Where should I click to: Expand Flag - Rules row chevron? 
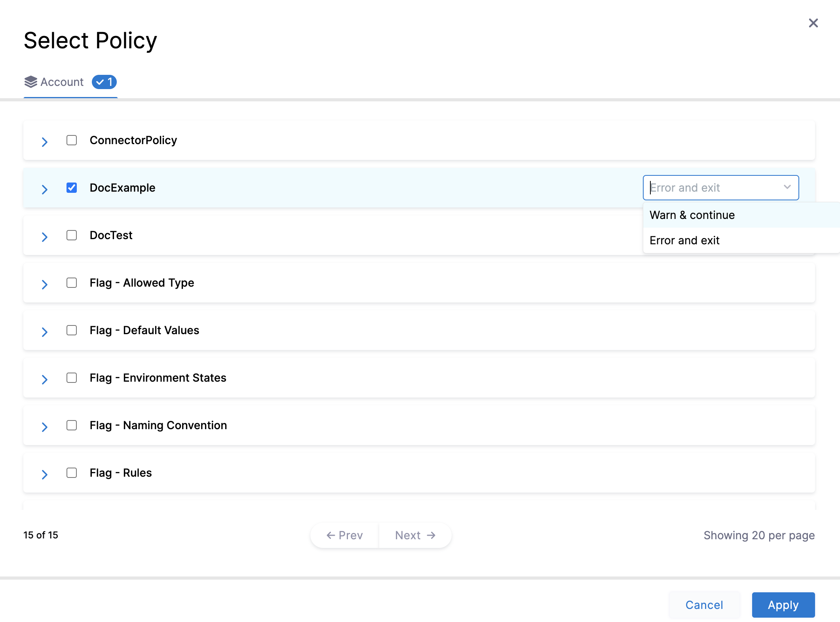click(44, 474)
